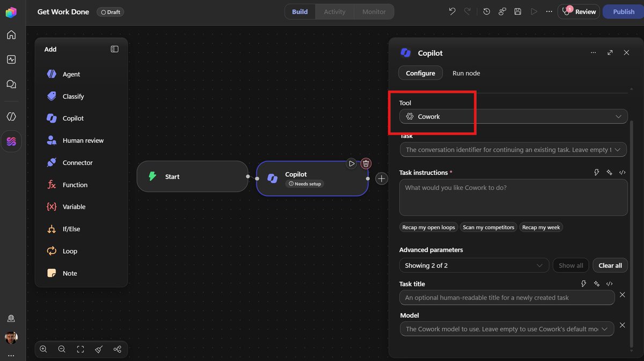The height and width of the screenshot is (361, 644).
Task: Click the globe icon in left sidebar
Action: click(x=11, y=319)
